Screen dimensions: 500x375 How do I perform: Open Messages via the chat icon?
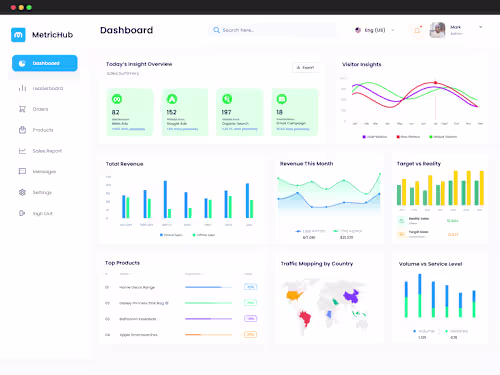point(22,172)
